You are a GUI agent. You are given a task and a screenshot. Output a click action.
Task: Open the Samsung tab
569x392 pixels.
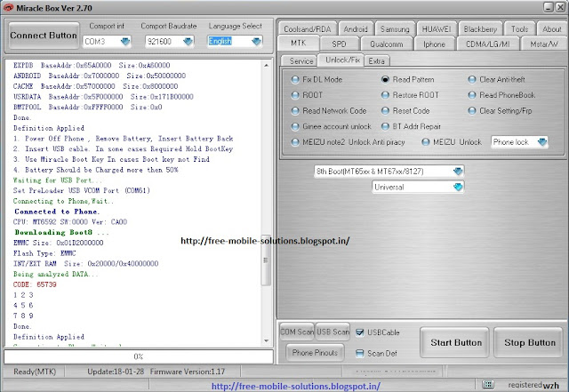[x=395, y=28]
